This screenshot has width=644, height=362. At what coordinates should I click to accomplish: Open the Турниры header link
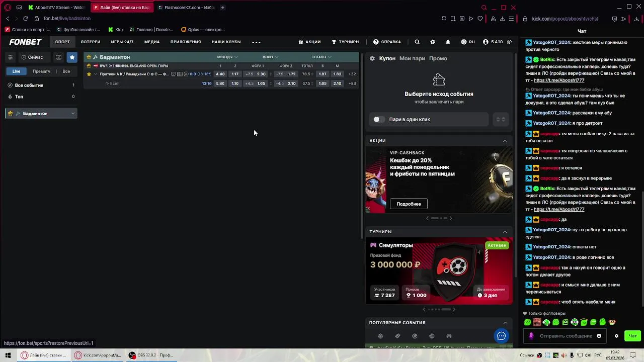[345, 42]
